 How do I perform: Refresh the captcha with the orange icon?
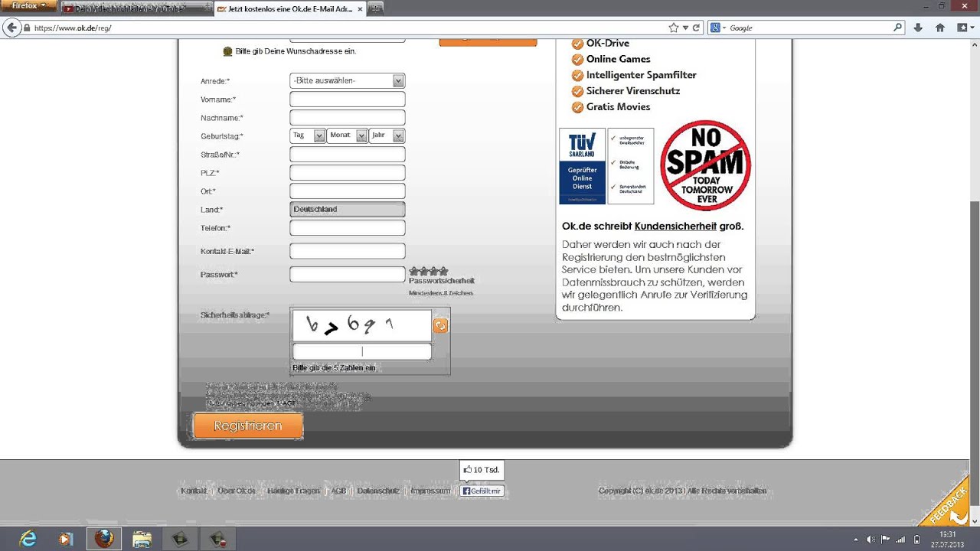tap(440, 326)
